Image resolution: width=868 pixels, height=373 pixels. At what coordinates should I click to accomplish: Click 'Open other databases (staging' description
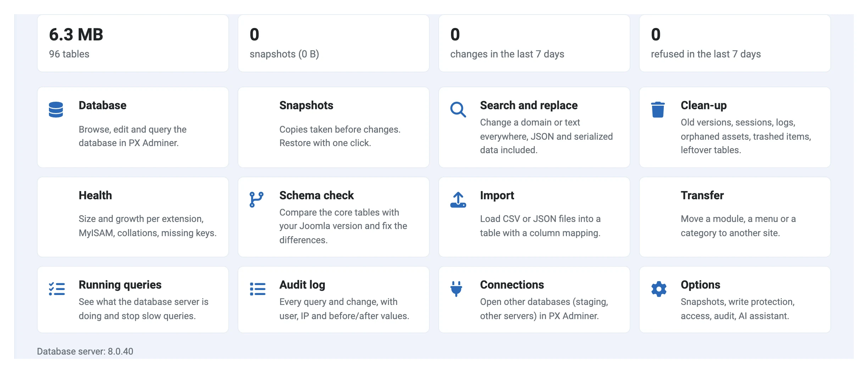(544, 309)
